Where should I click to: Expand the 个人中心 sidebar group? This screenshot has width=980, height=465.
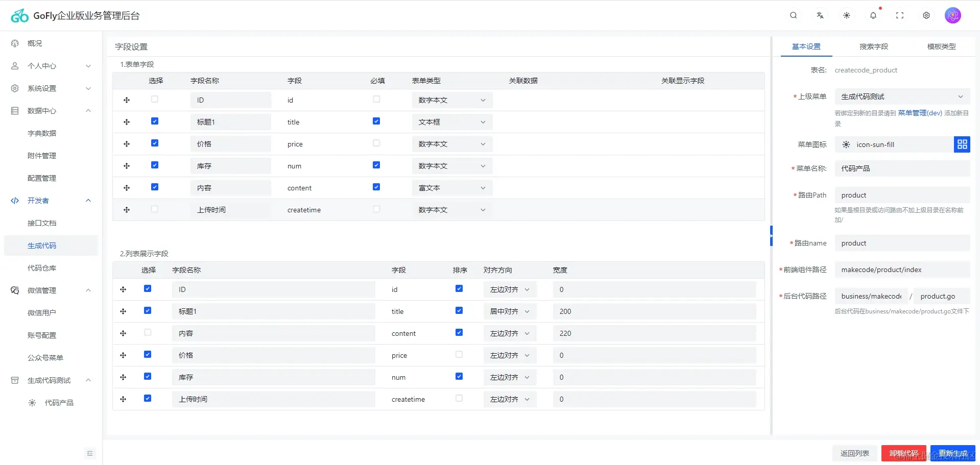point(51,66)
